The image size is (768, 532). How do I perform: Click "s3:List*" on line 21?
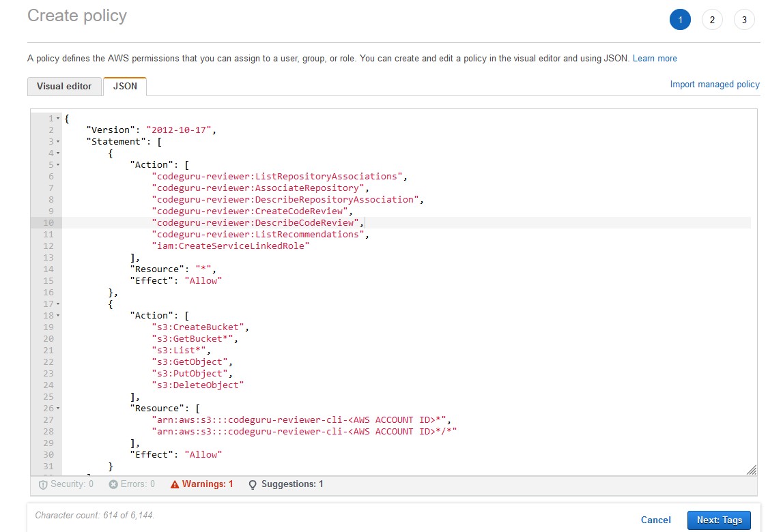pos(179,351)
